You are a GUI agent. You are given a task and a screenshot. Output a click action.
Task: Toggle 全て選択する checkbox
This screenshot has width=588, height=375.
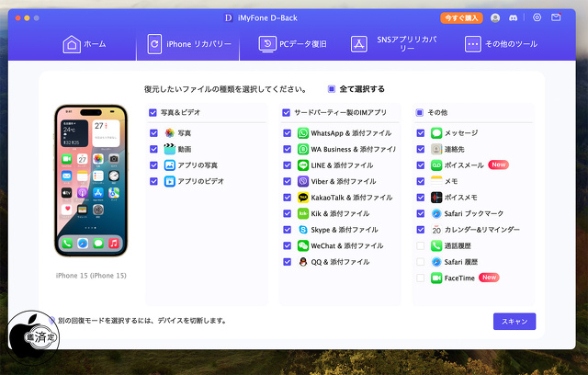pyautogui.click(x=331, y=89)
